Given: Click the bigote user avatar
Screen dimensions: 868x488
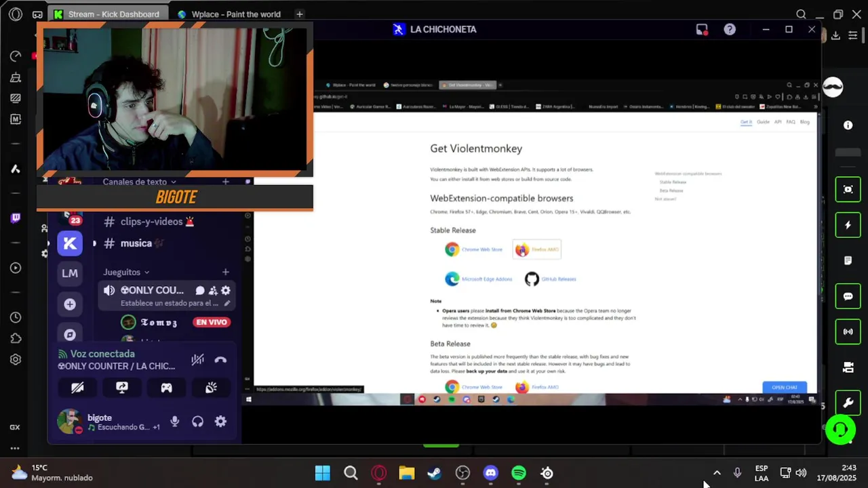Looking at the screenshot, I should click(69, 422).
